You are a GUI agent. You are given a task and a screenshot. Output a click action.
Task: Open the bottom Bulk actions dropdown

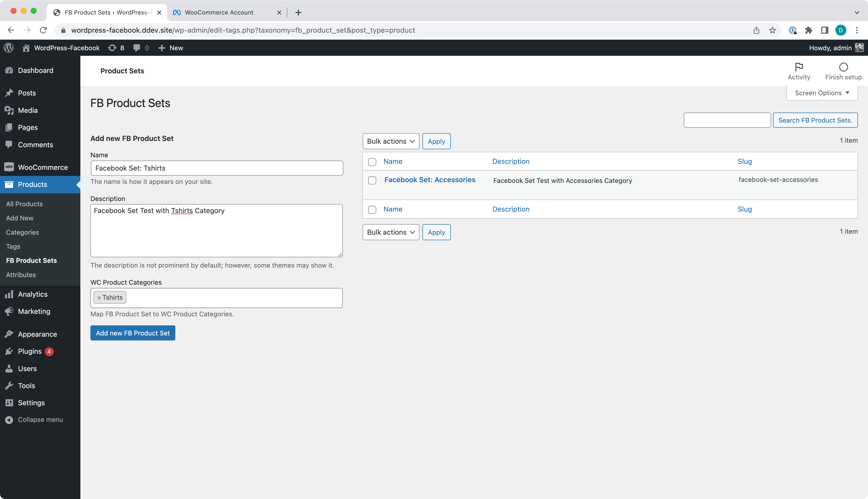(391, 232)
